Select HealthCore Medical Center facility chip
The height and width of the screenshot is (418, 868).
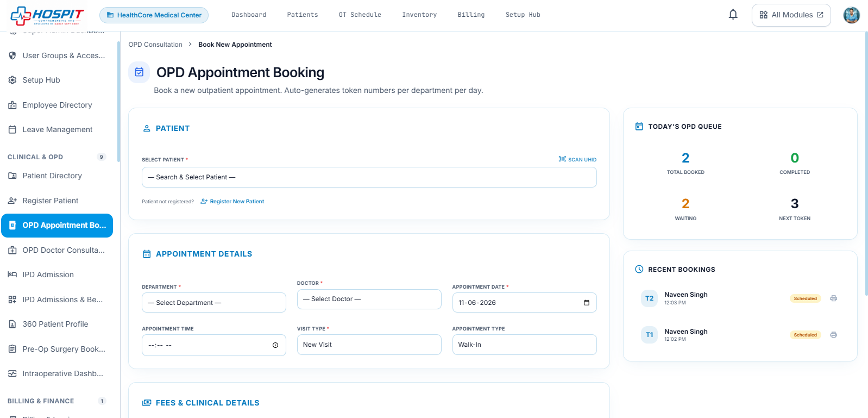pos(154,15)
